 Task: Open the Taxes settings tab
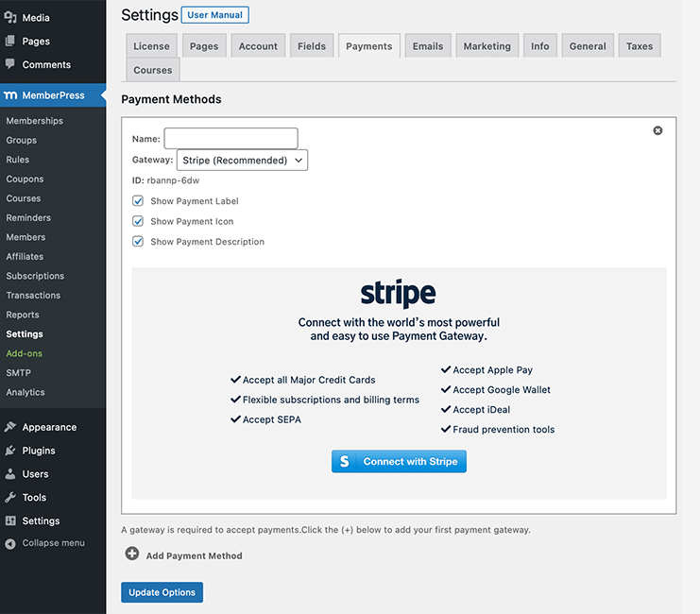pos(640,46)
